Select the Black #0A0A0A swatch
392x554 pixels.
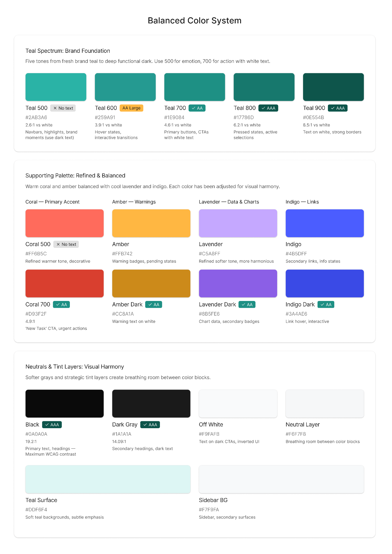click(64, 403)
